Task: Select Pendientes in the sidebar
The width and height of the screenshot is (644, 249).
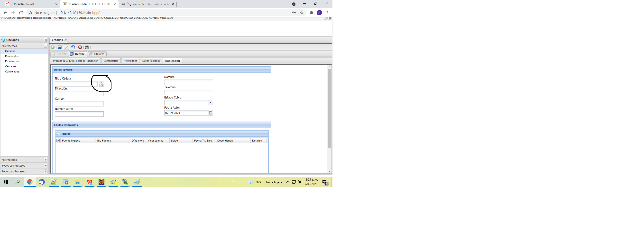Action: coord(12,56)
